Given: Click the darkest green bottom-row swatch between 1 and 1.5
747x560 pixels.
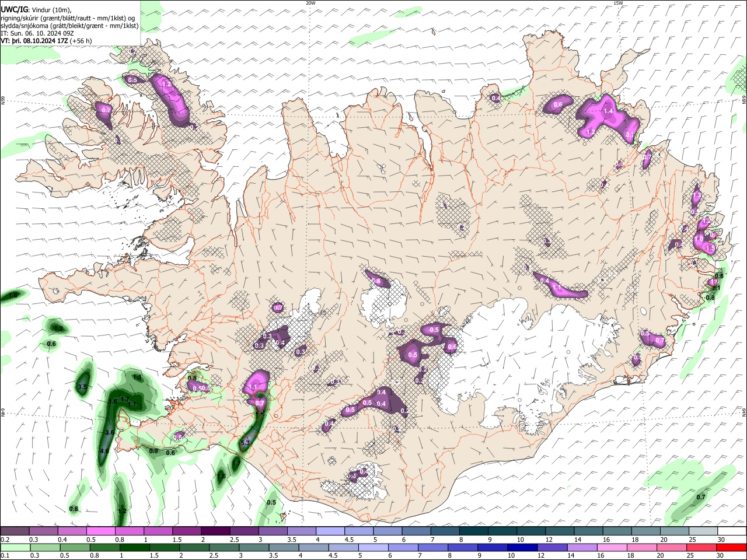Looking at the screenshot, I should 135,547.
